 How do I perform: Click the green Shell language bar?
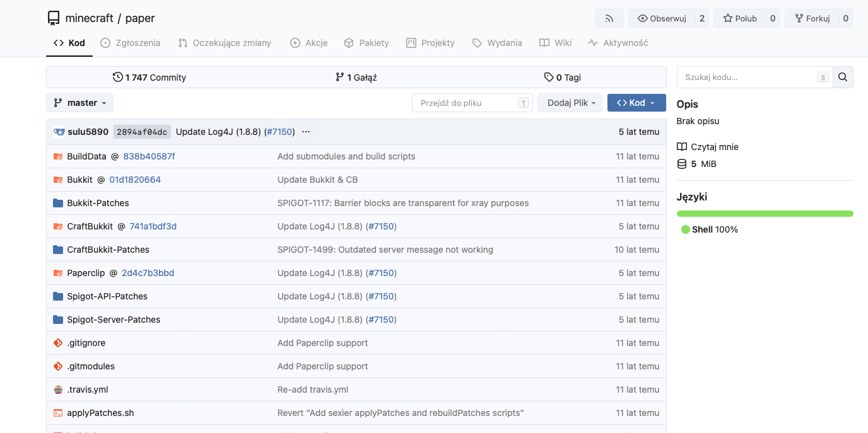click(765, 214)
